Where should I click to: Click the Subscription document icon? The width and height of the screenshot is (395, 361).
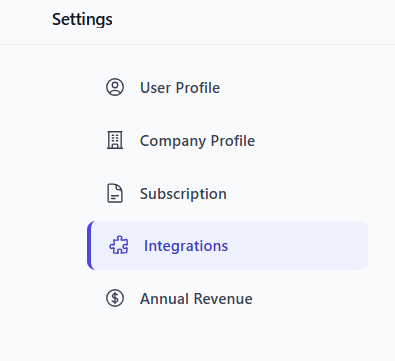coord(115,193)
